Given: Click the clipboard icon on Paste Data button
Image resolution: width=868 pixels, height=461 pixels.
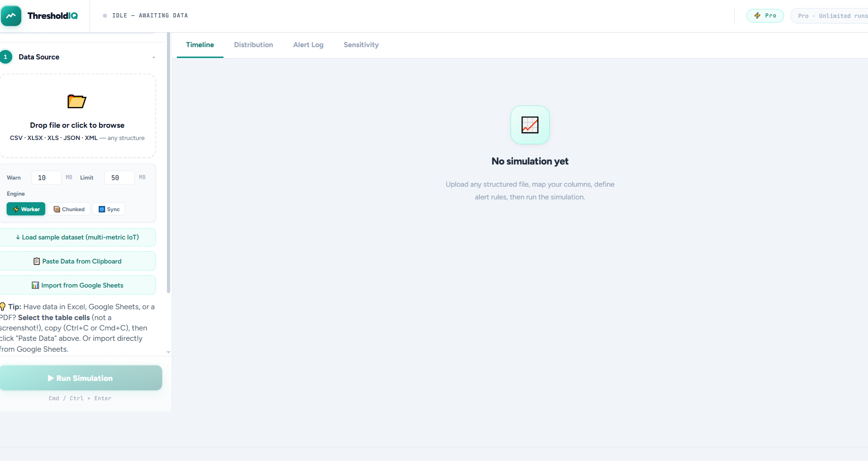Looking at the screenshot, I should 36,261.
